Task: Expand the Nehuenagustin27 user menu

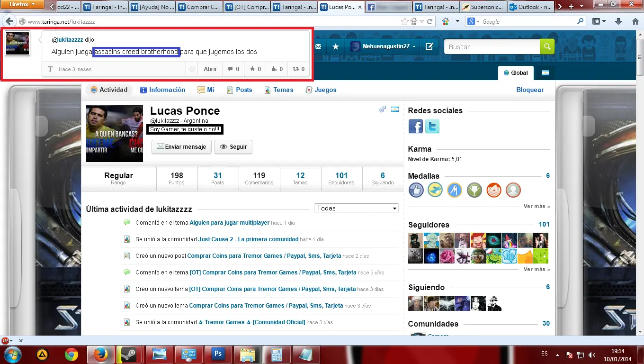Action: coord(383,46)
